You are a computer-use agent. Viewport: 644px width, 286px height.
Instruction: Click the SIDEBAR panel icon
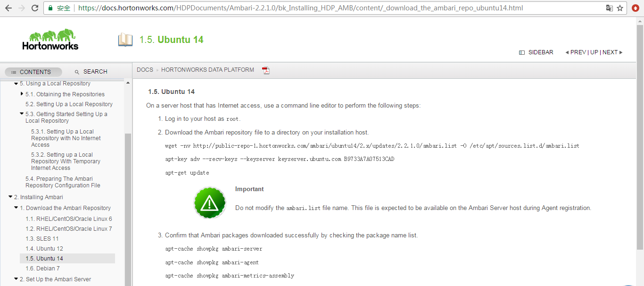click(522, 52)
